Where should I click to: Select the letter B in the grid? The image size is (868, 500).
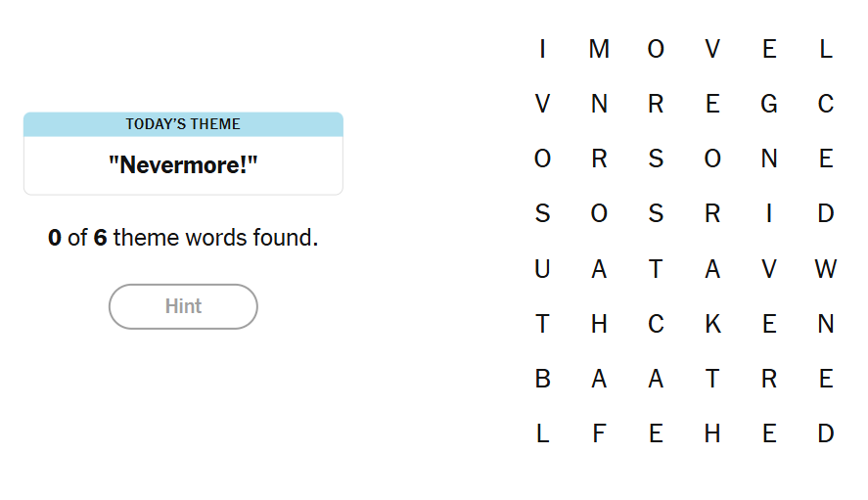click(542, 379)
